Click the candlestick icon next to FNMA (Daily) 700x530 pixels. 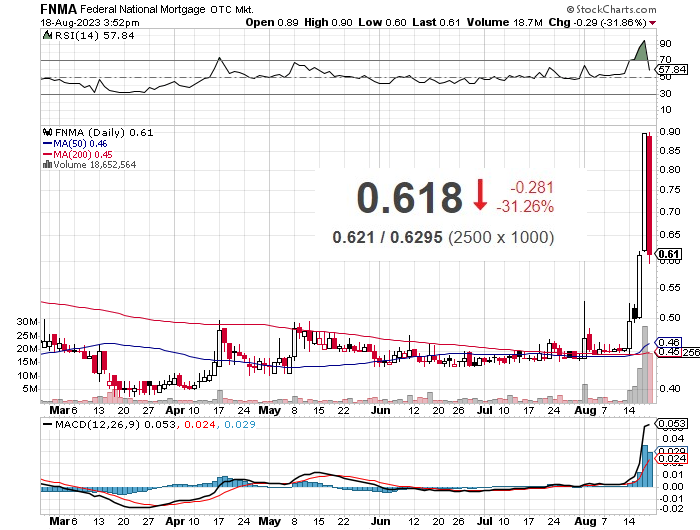coord(47,132)
